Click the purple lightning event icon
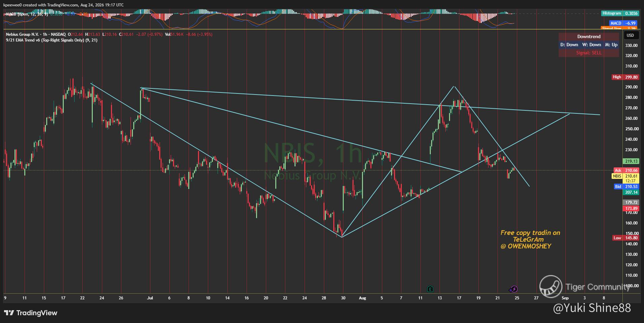The width and height of the screenshot is (644, 323). (513, 289)
